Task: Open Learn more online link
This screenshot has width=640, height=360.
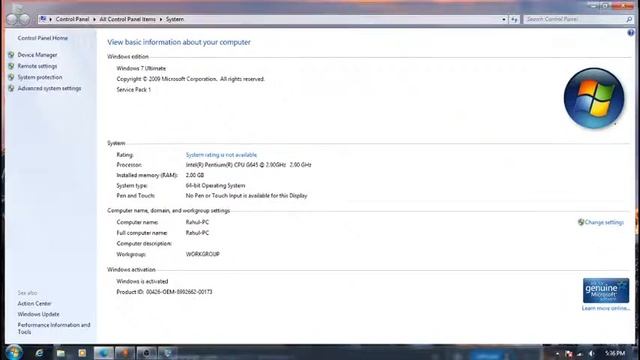Action: [x=605, y=309]
